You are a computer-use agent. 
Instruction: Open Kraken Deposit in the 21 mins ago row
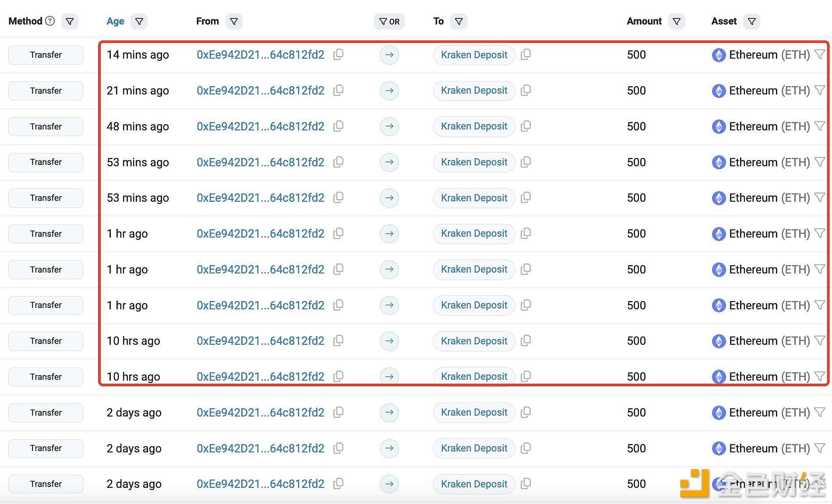coord(474,91)
